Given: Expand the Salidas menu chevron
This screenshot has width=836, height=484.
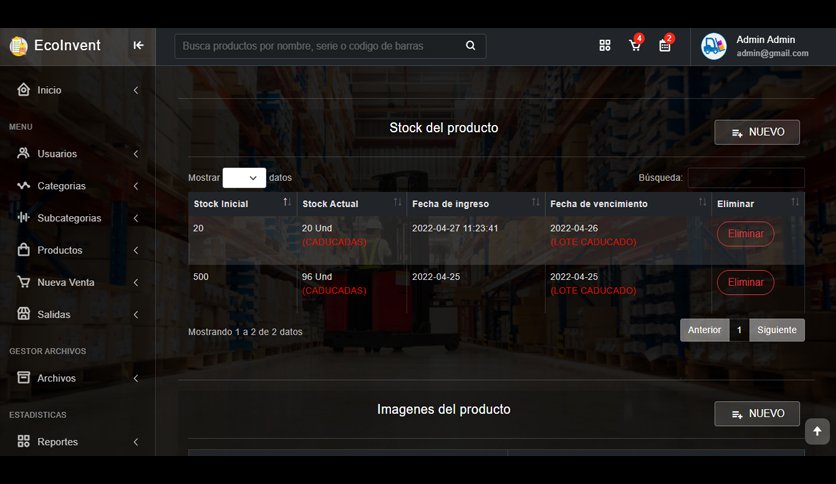Looking at the screenshot, I should [136, 314].
